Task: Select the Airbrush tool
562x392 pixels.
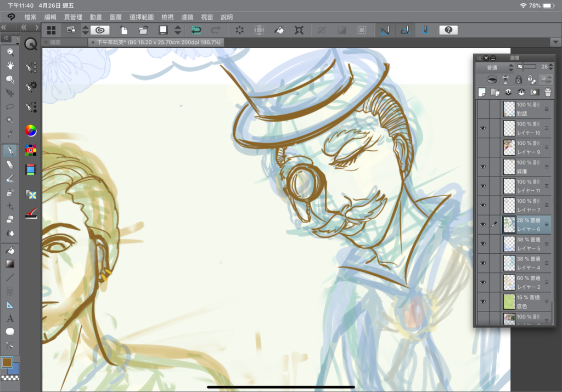Action: click(x=10, y=192)
